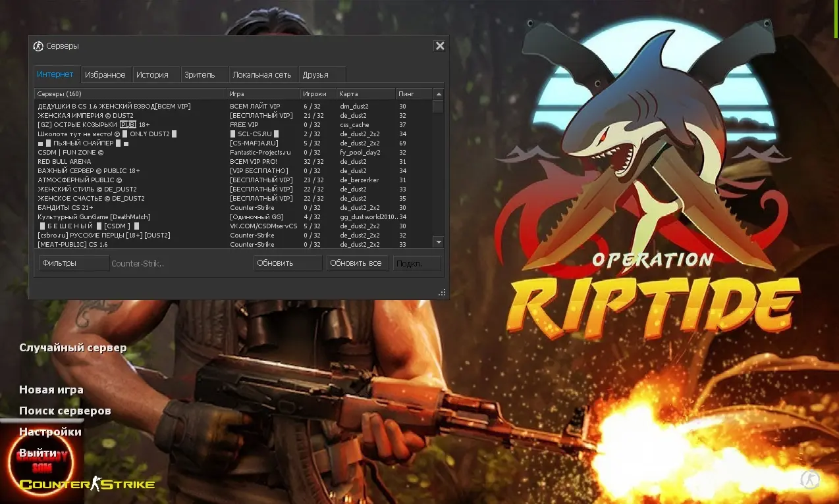Click the resize grip of the Серверы window
The width and height of the screenshot is (839, 504).
coord(443,292)
